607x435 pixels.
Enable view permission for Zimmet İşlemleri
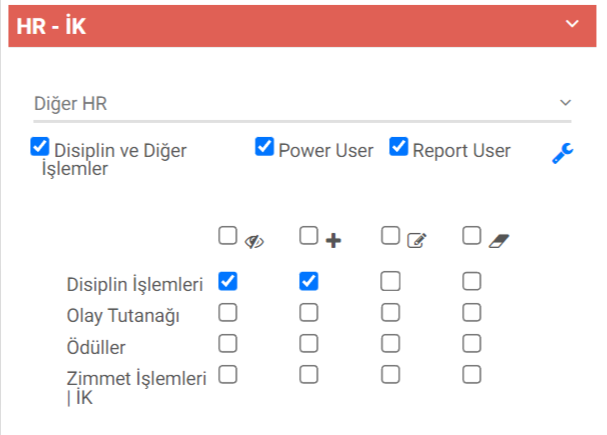tap(228, 376)
